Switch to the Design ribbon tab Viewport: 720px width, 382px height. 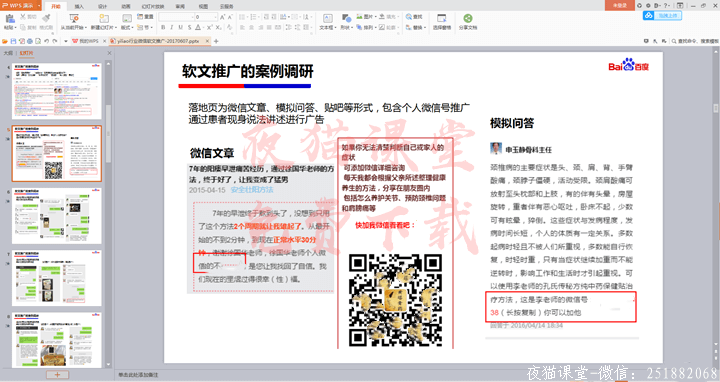[102, 6]
